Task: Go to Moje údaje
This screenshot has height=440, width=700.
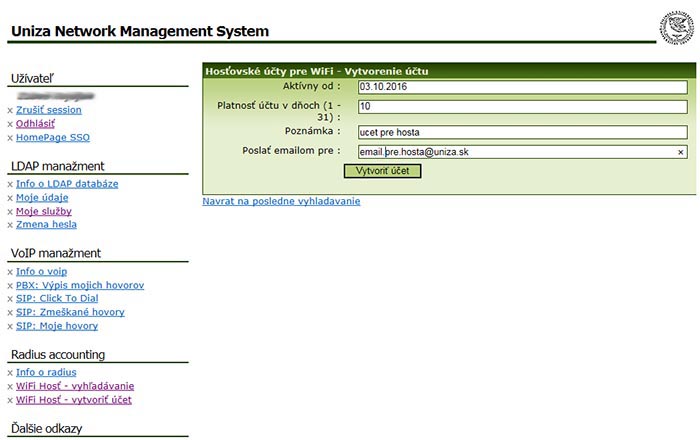Action: 42,198
